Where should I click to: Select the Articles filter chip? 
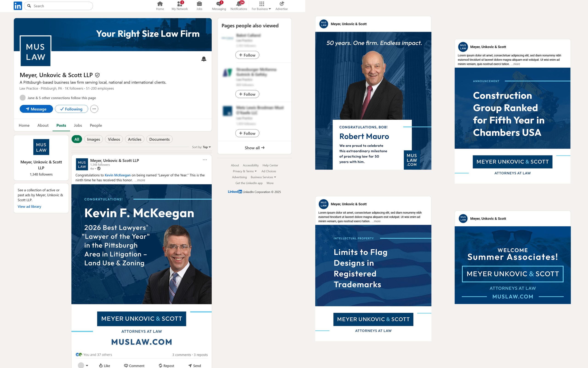click(135, 139)
